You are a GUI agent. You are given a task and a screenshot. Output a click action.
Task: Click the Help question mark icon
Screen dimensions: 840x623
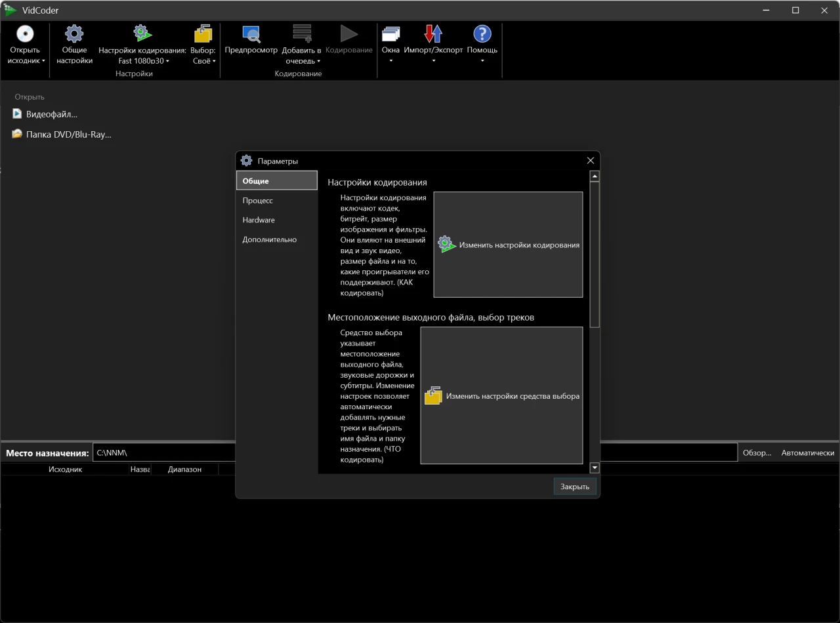[482, 34]
